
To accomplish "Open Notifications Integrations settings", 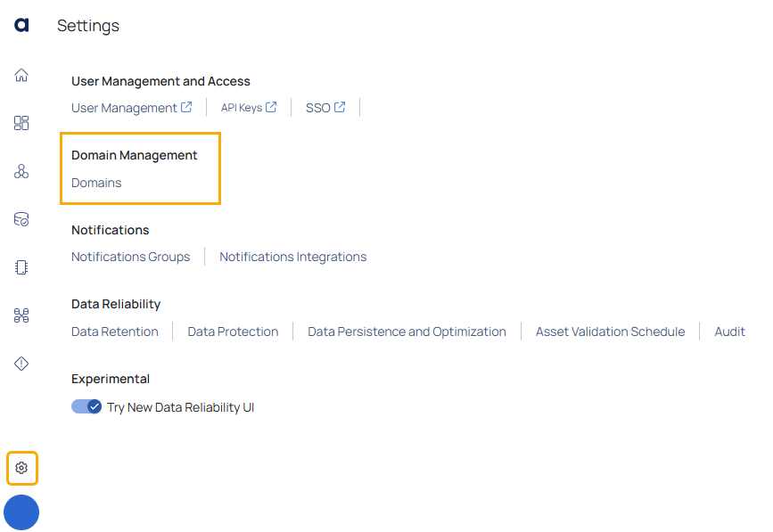I will [292, 257].
